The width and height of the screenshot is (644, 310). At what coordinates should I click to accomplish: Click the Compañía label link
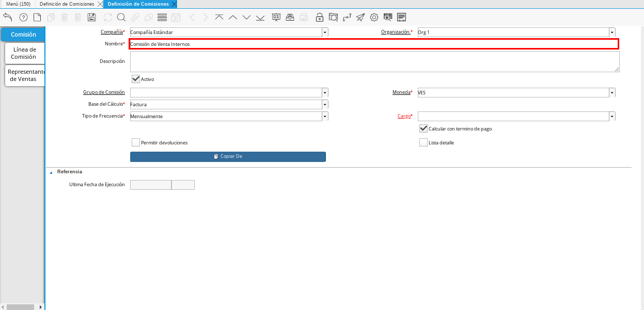tap(112, 32)
